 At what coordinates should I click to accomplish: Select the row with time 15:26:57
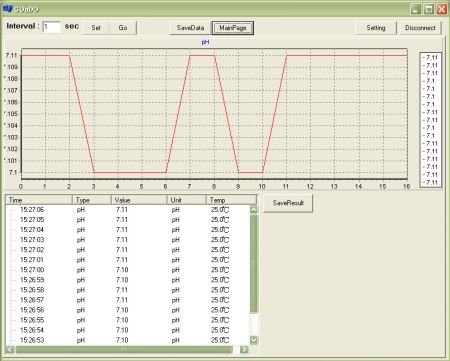coord(128,300)
